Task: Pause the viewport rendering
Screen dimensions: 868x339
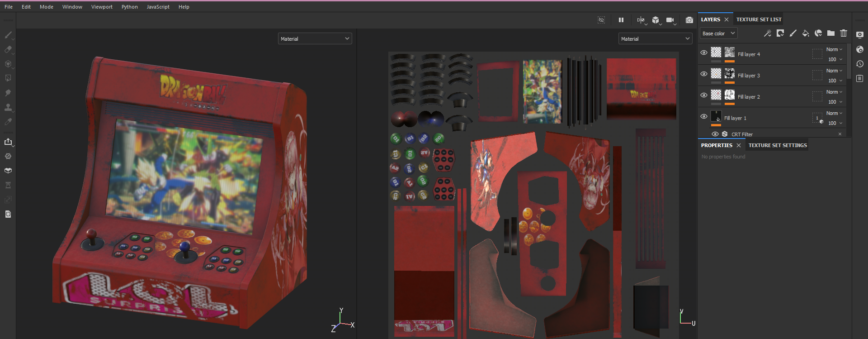Action: click(621, 20)
